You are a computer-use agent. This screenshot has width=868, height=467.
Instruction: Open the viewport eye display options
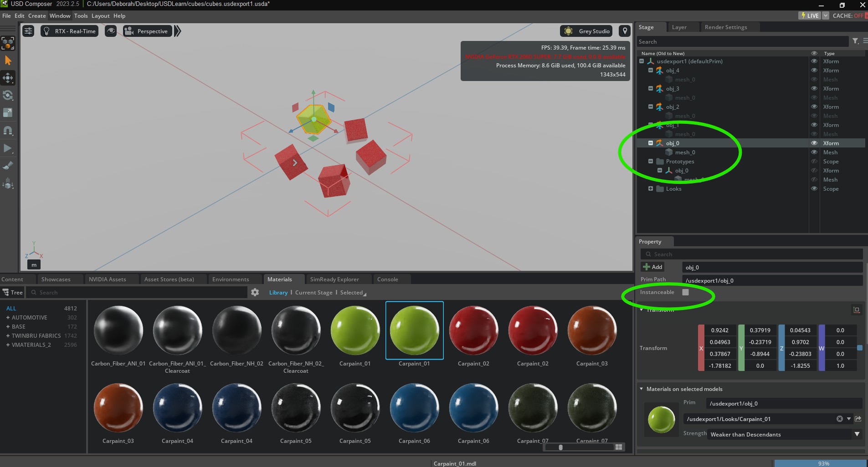111,31
